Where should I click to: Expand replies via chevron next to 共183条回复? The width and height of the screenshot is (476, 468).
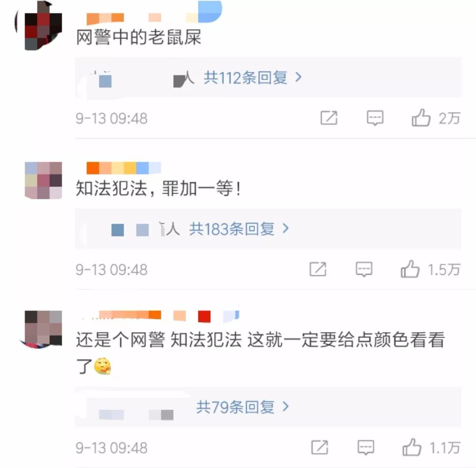pos(286,228)
